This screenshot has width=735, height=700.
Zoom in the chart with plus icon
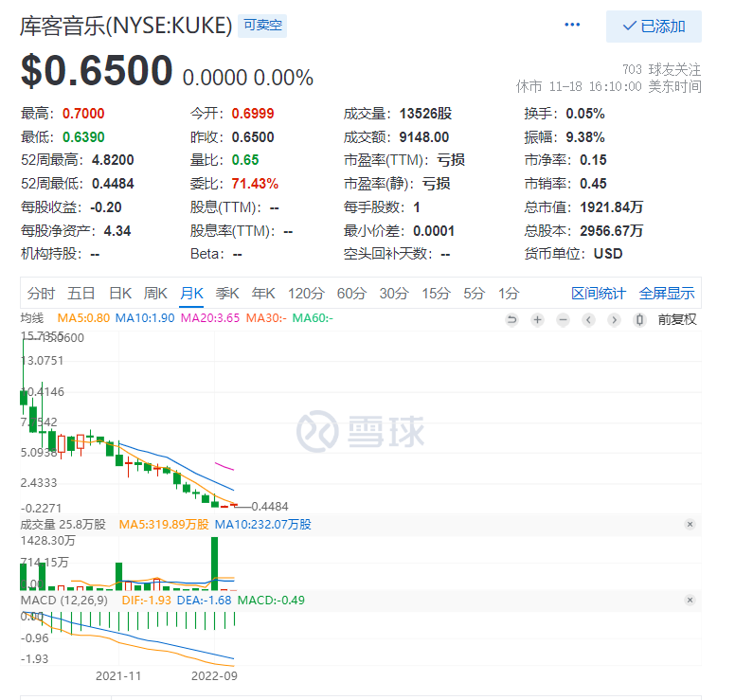click(537, 319)
